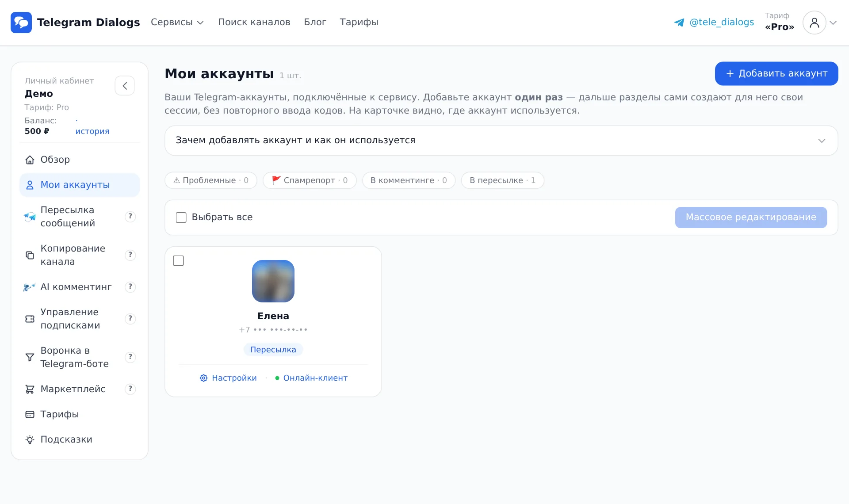This screenshot has width=849, height=504.
Task: Open help tooltip for Пересылка сообщений
Action: pos(130,216)
